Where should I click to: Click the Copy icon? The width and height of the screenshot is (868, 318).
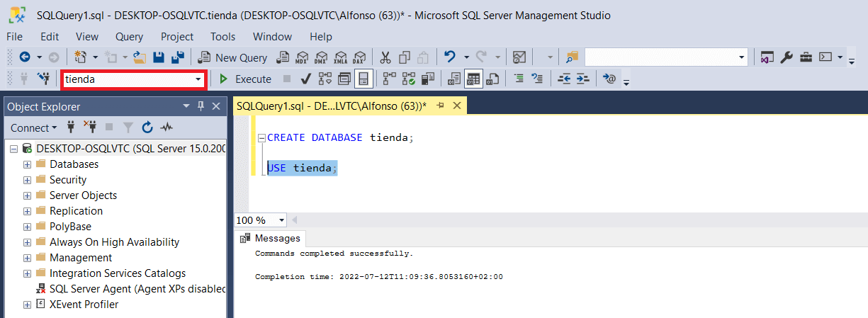405,57
